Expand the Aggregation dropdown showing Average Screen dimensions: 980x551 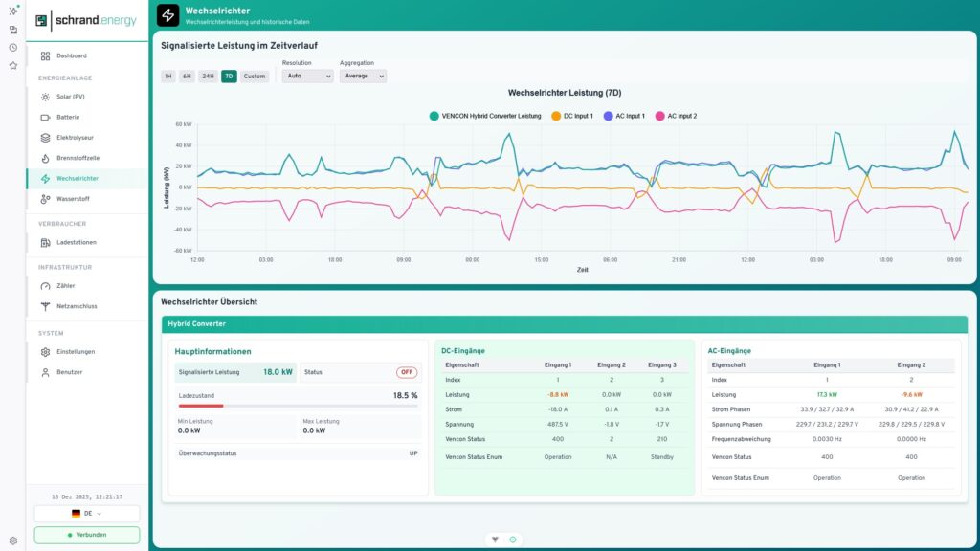coord(363,76)
